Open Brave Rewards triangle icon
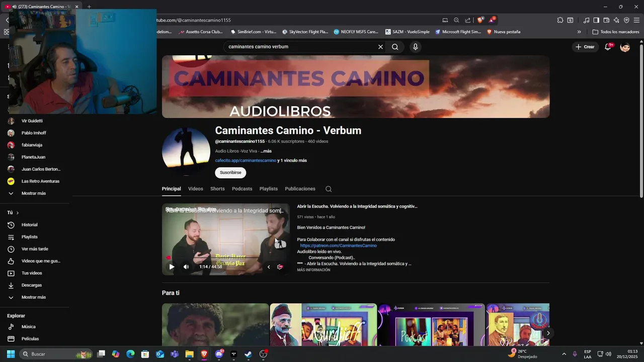644x362 pixels. [x=492, y=20]
